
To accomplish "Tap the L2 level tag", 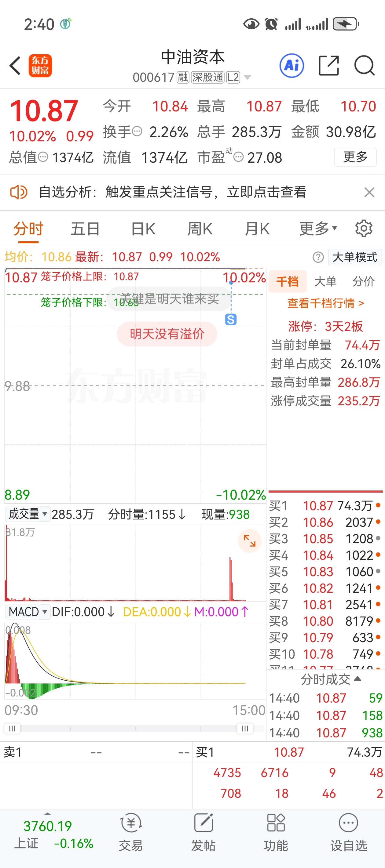I will (x=233, y=78).
